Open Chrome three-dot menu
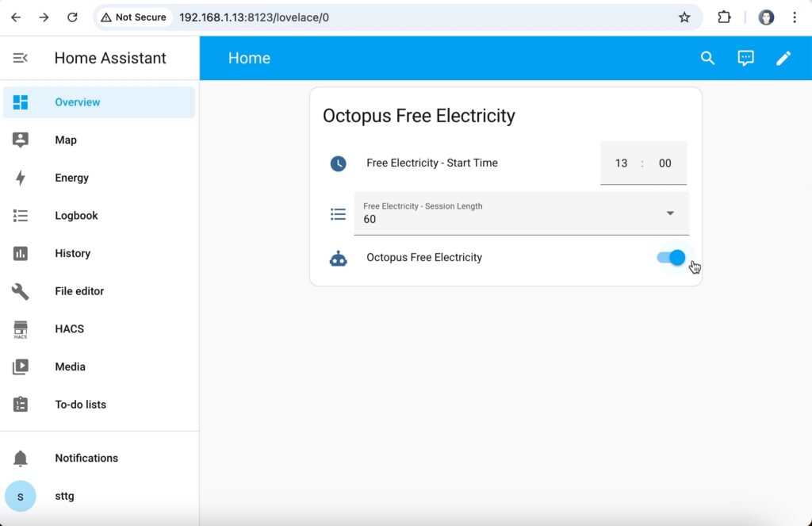The height and width of the screenshot is (526, 812). point(795,17)
